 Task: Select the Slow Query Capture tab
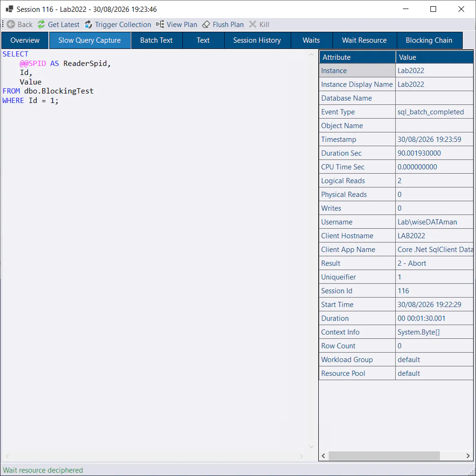tap(90, 40)
